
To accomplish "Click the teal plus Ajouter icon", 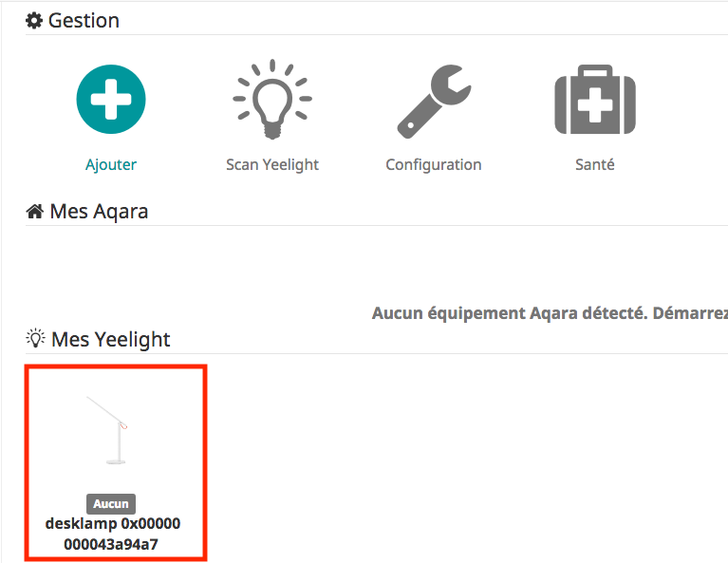I will (111, 100).
